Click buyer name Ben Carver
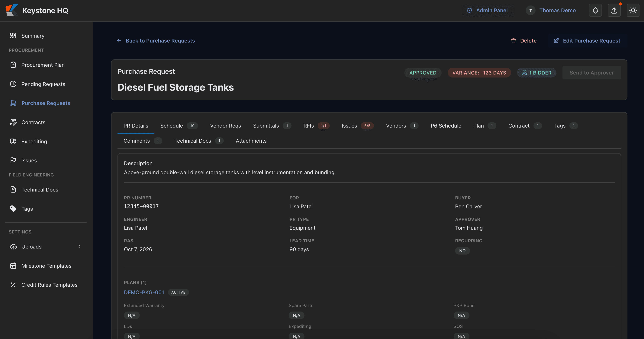 point(468,206)
